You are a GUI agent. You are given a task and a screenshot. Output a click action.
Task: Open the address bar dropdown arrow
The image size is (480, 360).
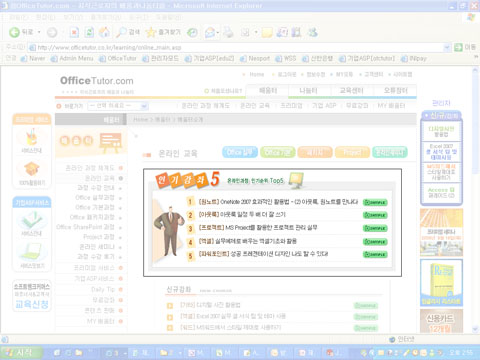447,48
